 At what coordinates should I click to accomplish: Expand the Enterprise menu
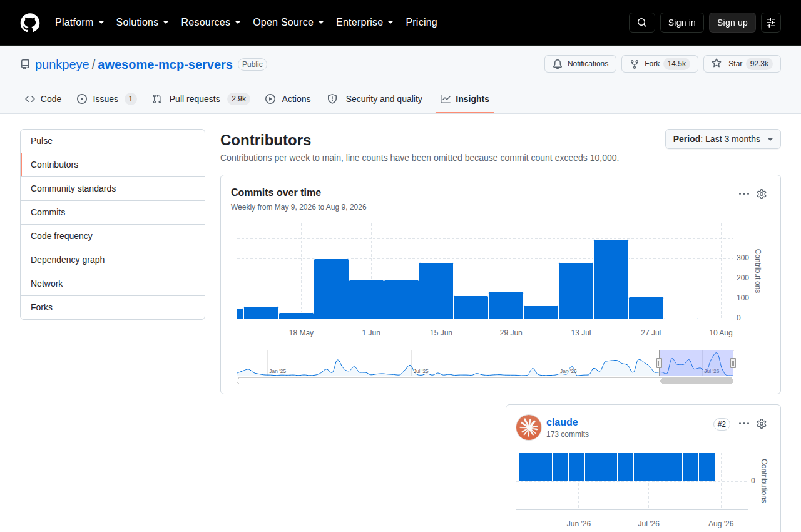[x=364, y=23]
